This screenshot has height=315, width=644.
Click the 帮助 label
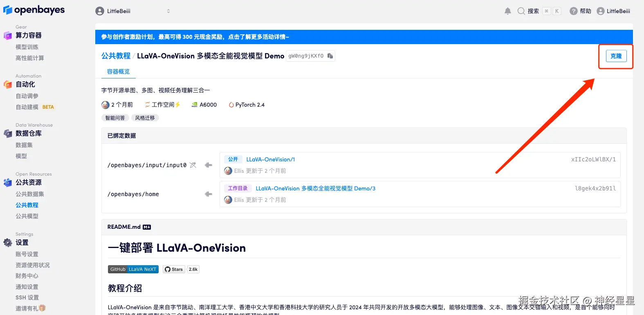click(x=586, y=11)
